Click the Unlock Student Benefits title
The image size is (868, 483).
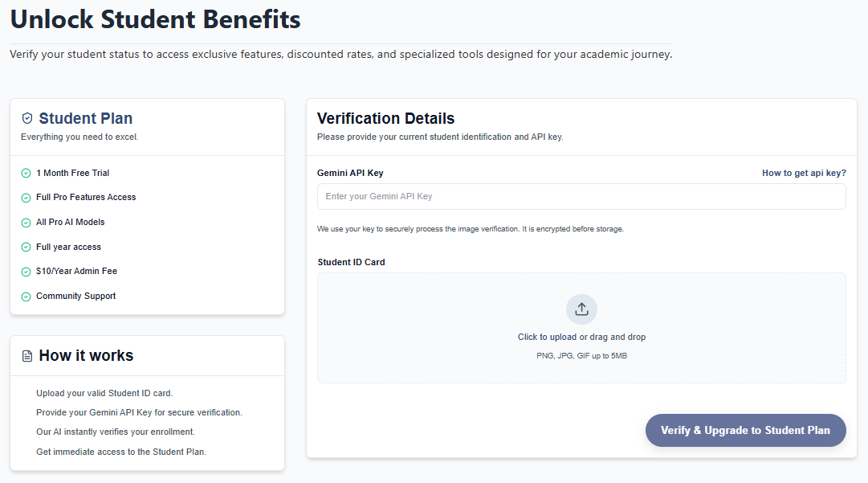coord(155,19)
